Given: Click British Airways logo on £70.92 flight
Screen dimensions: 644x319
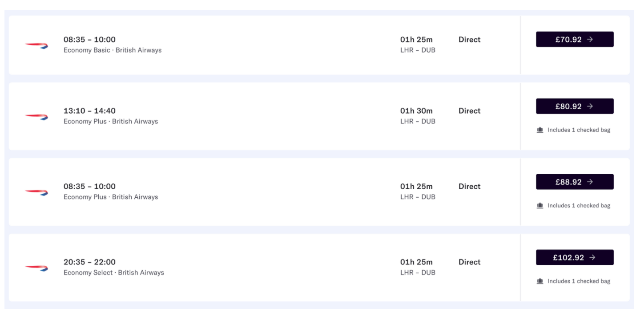Looking at the screenshot, I should coord(36,45).
